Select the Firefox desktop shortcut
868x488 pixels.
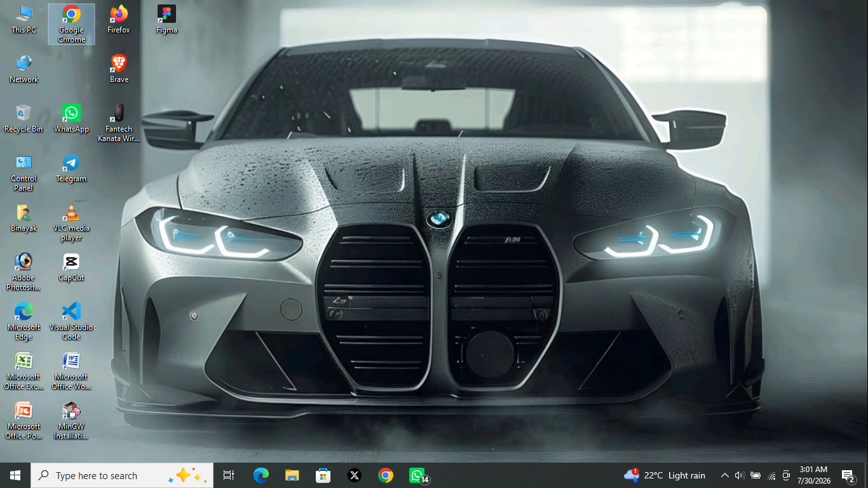(x=119, y=20)
